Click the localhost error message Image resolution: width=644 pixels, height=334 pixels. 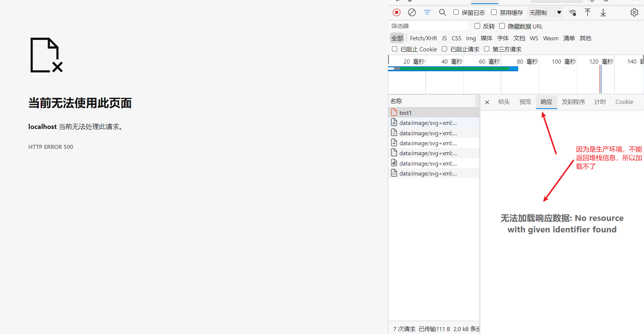[x=76, y=127]
